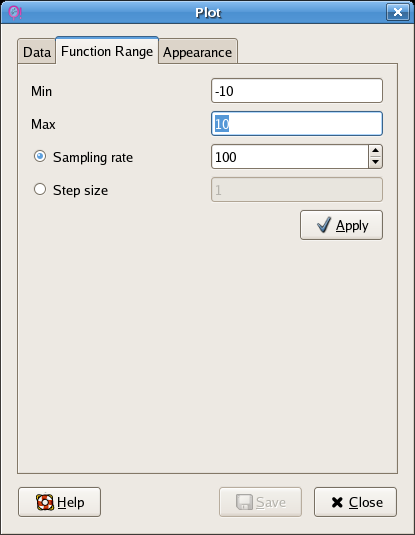Click the application icon in the title bar
415x535 pixels.
14,12
